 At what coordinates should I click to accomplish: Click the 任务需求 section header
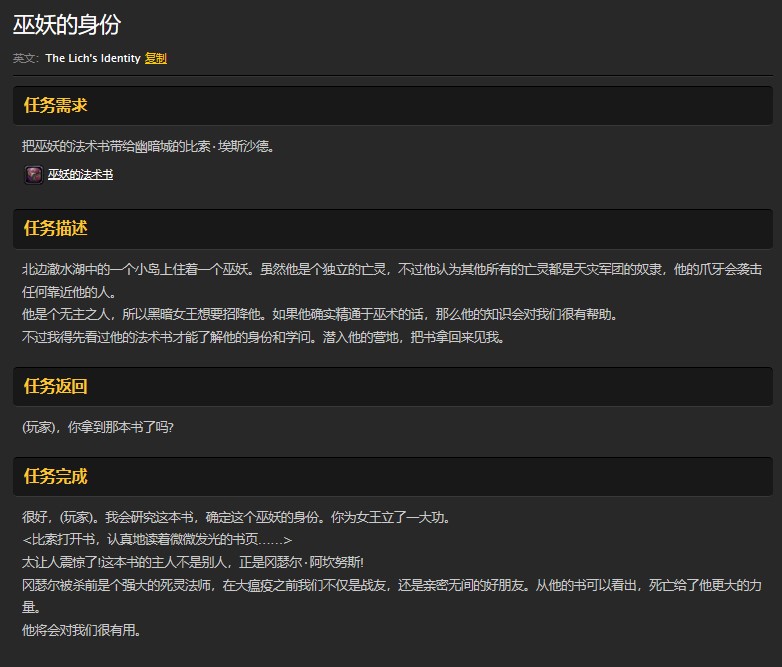point(56,105)
